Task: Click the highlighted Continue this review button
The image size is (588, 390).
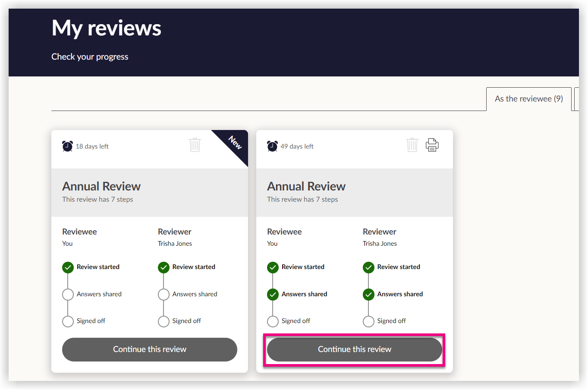Action: click(x=354, y=349)
